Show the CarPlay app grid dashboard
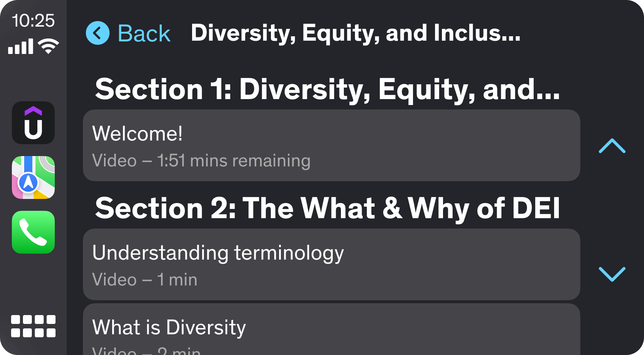The image size is (644, 355). click(33, 326)
